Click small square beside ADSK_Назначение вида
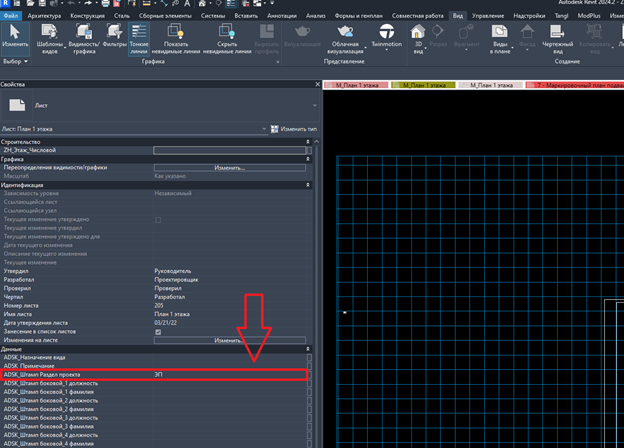The image size is (624, 448). [309, 357]
